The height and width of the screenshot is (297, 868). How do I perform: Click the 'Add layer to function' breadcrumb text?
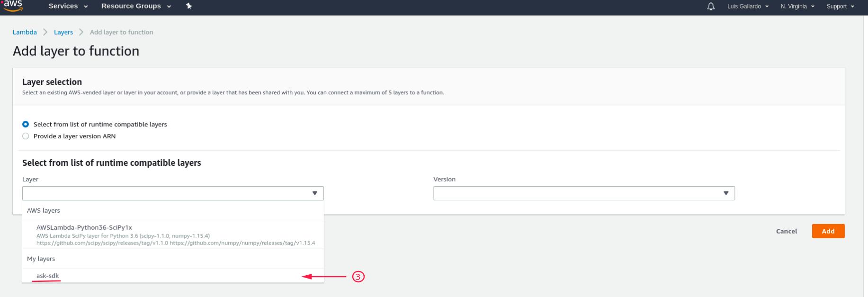pyautogui.click(x=122, y=32)
